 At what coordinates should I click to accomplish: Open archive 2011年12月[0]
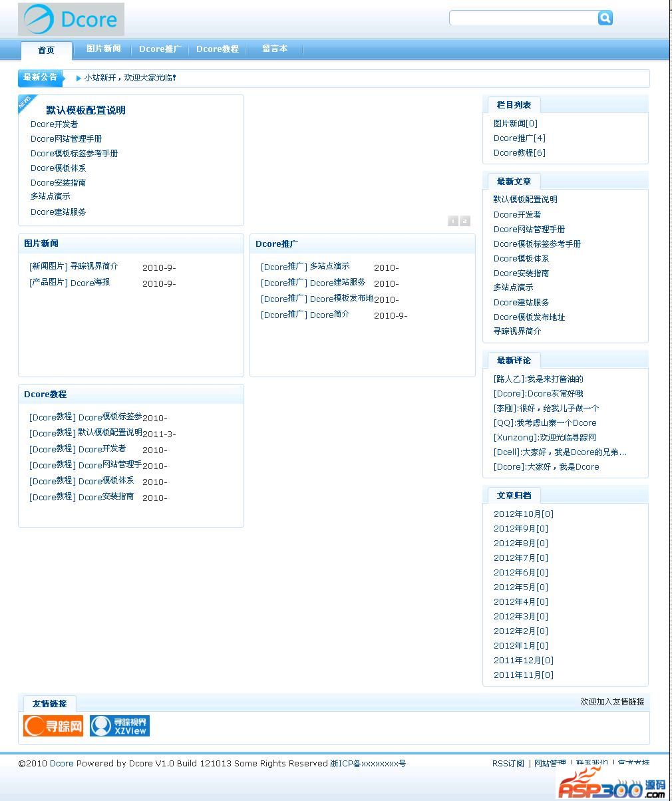click(524, 661)
